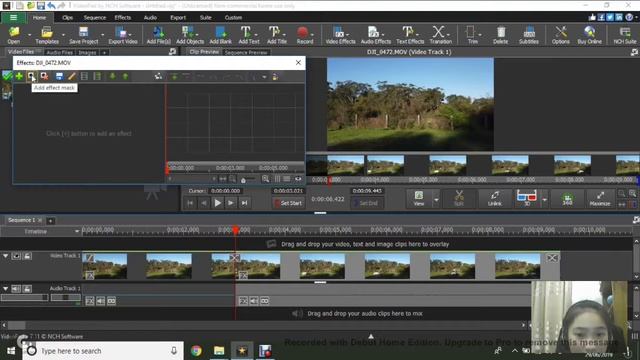Click the green Add effect plus icon
This screenshot has height=360, width=640.
19,76
